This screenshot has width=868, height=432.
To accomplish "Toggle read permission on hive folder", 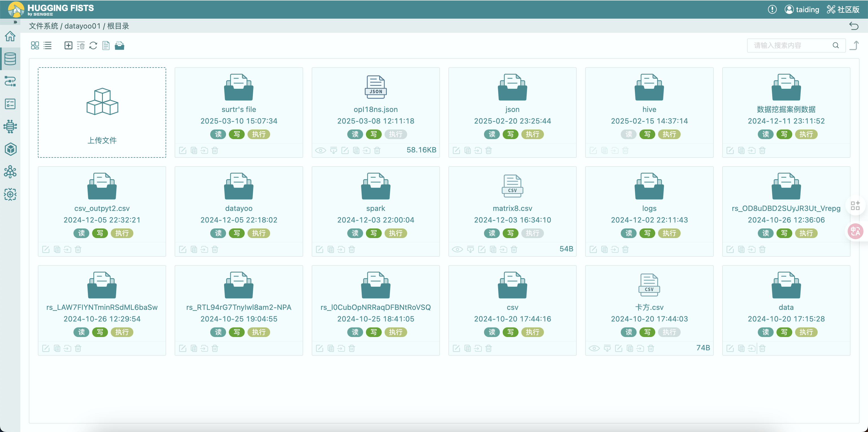I will coord(628,134).
